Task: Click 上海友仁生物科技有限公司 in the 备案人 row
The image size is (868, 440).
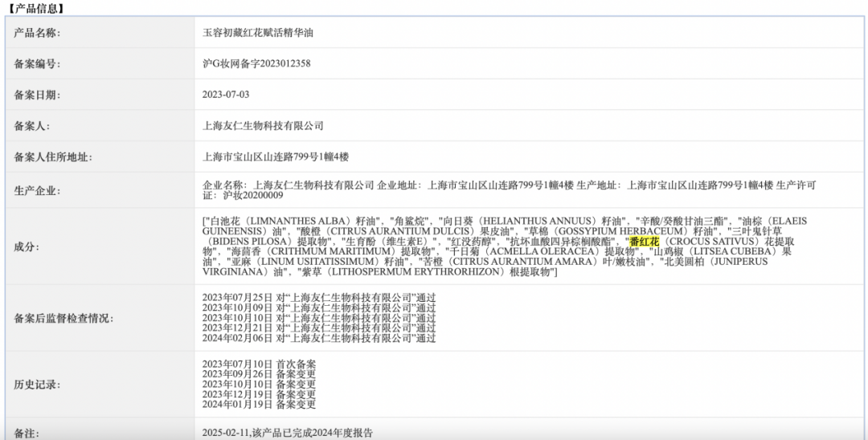Action: point(262,125)
